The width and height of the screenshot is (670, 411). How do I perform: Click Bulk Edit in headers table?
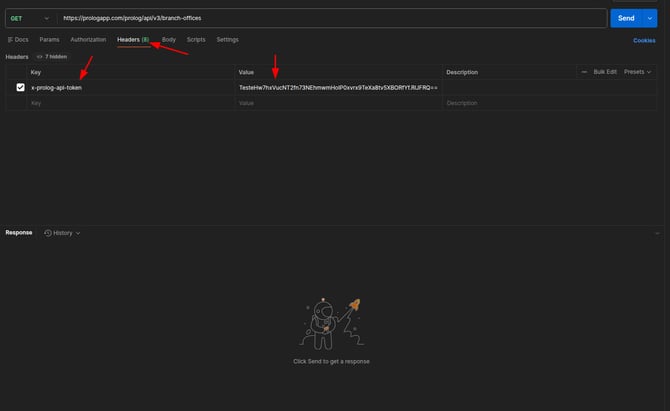[605, 72]
